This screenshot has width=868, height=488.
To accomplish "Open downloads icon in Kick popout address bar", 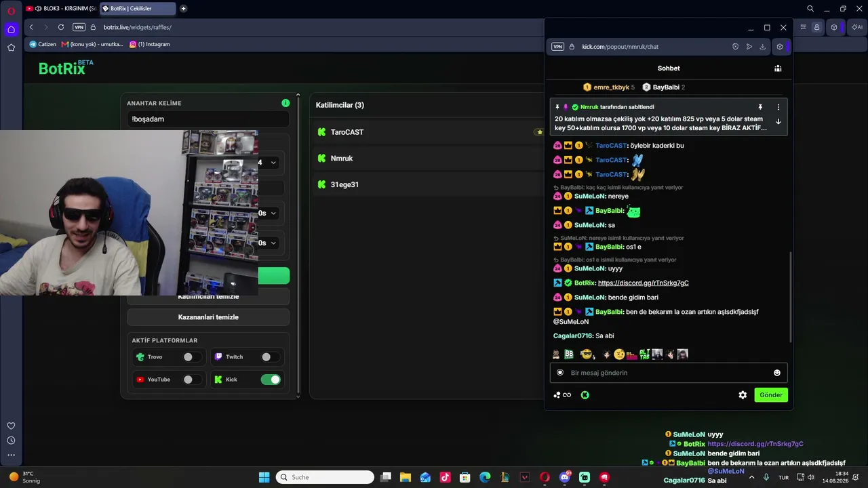I will pyautogui.click(x=762, y=47).
